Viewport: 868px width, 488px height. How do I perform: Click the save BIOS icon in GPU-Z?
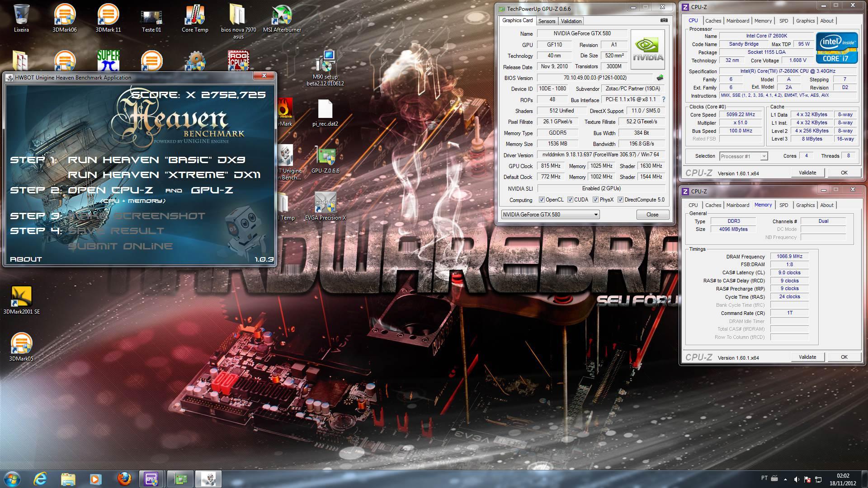click(x=660, y=78)
